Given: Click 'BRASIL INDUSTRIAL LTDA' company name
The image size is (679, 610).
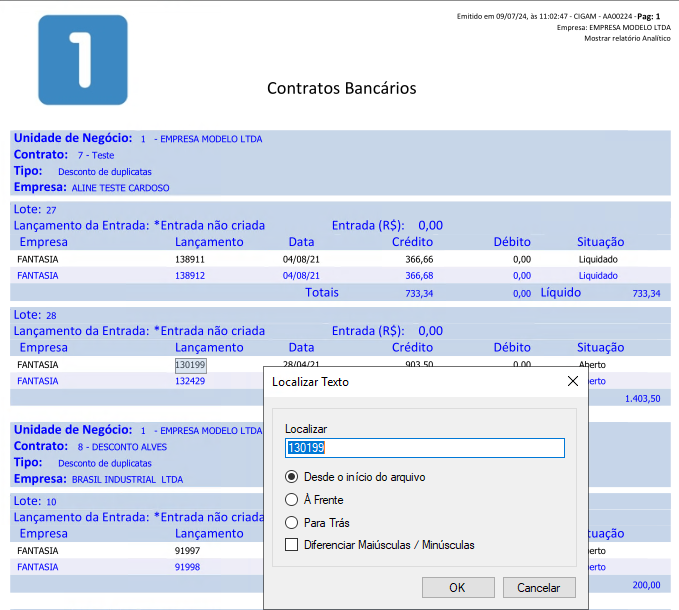Looking at the screenshot, I should (127, 480).
